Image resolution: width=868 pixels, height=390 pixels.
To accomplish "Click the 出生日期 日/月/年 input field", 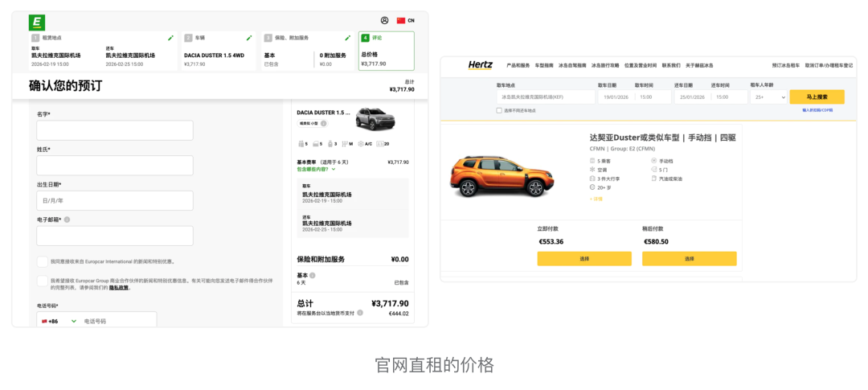I will [x=115, y=200].
